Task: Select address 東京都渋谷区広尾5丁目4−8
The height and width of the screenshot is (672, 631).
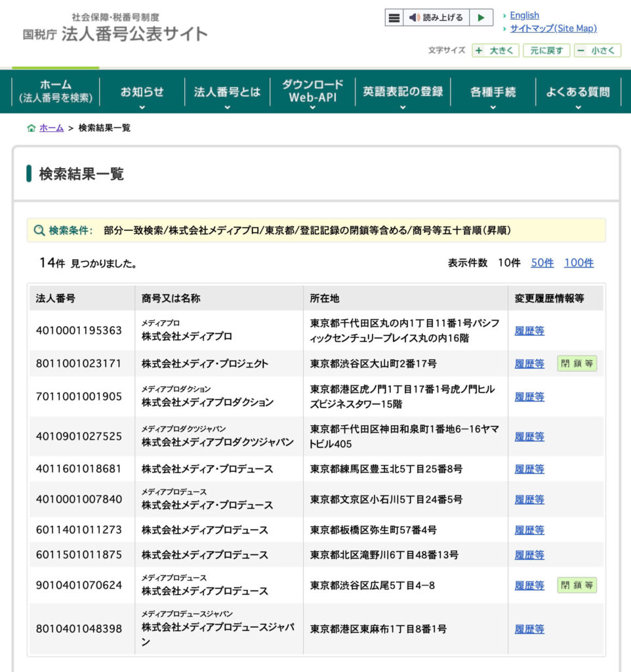Action: [x=373, y=585]
